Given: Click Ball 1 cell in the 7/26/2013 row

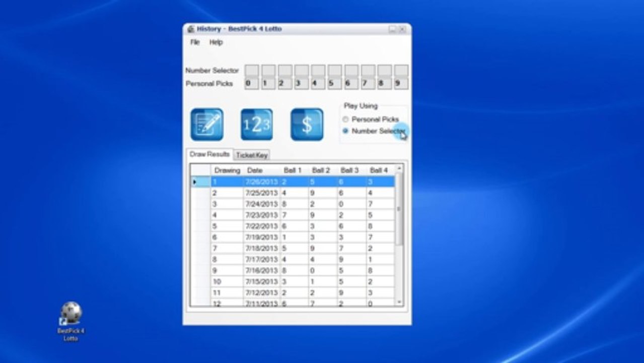Looking at the screenshot, I should [x=294, y=181].
